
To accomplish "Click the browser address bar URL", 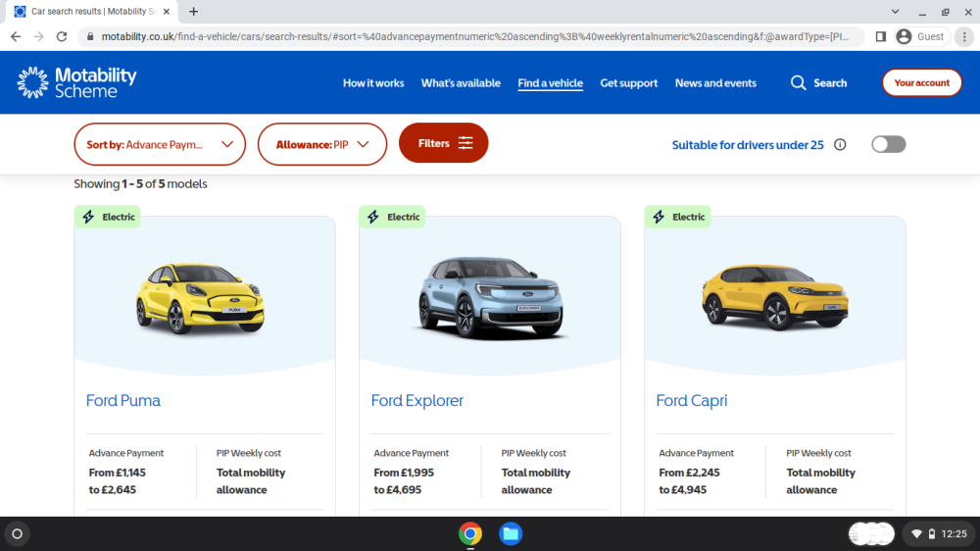I will click(475, 37).
